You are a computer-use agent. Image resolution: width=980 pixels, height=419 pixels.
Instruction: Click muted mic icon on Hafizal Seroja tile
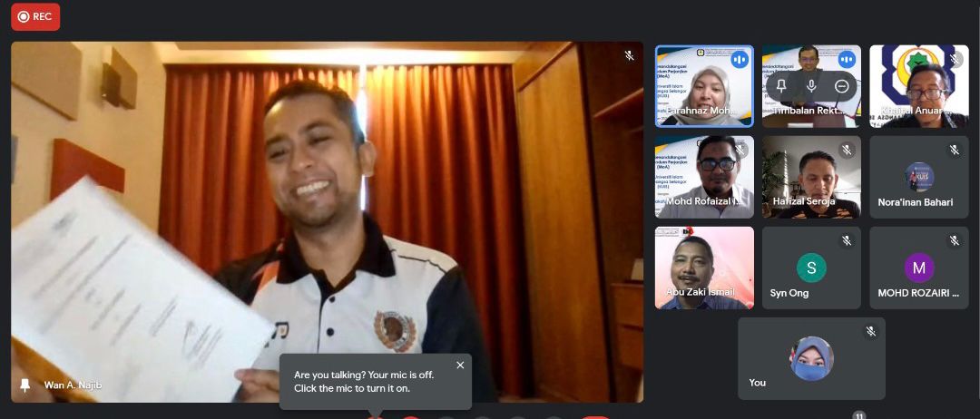[x=847, y=150]
